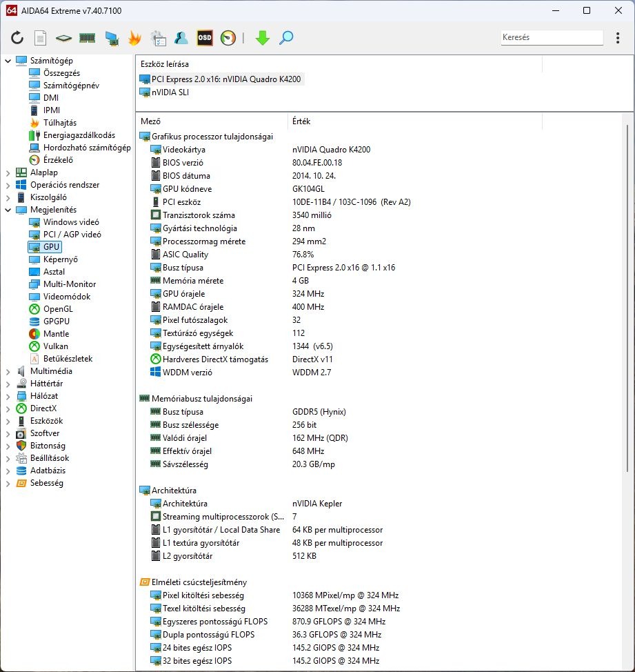
Task: Select Adatbázis in the tree
Action: [x=48, y=471]
